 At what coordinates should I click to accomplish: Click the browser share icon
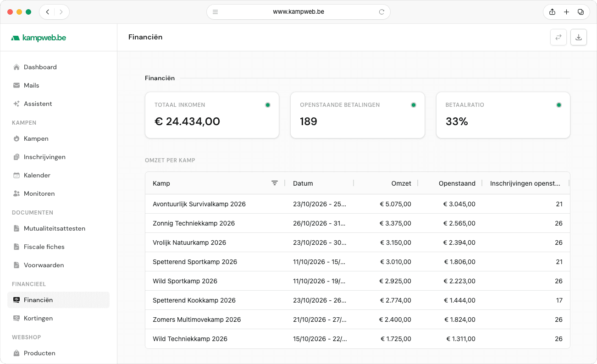click(x=552, y=12)
